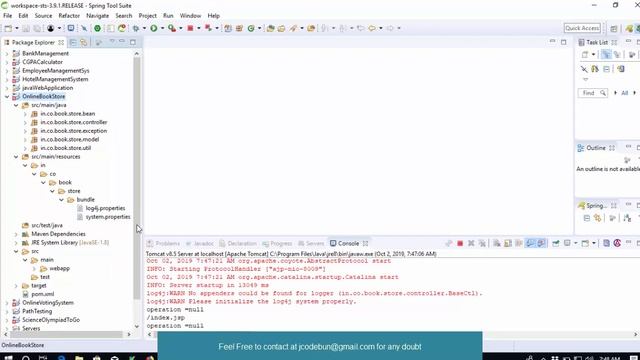Click the Hide Completed Tasks icon in Task List
This screenshot has width=640, height=360.
[x=584, y=69]
